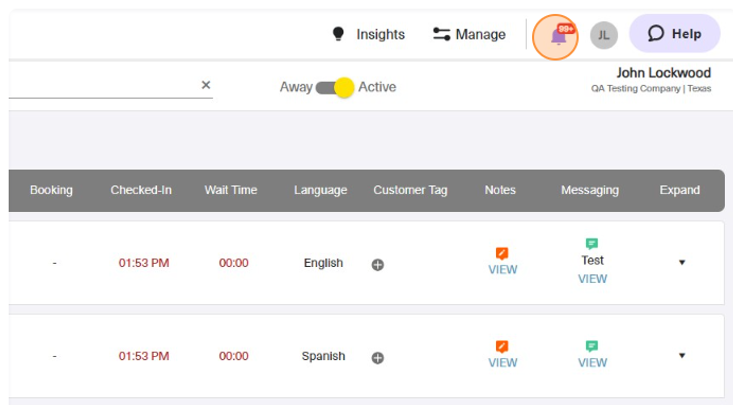This screenshot has width=733, height=405.
Task: View messaging link in Spanish row
Action: tap(592, 363)
